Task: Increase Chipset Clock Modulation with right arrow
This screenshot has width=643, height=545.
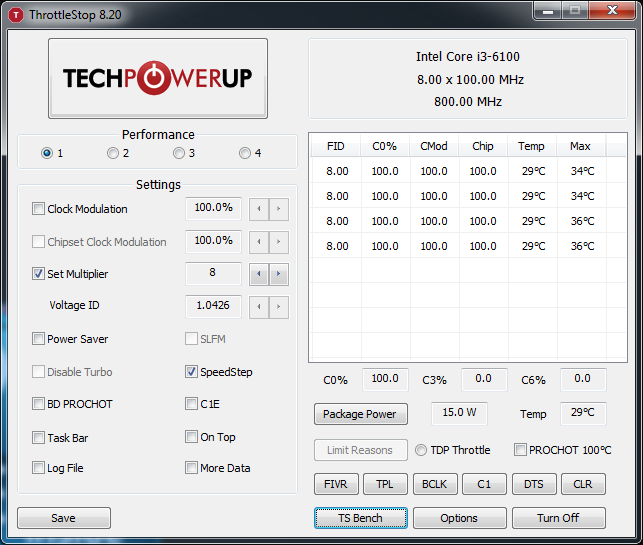Action: pos(279,242)
